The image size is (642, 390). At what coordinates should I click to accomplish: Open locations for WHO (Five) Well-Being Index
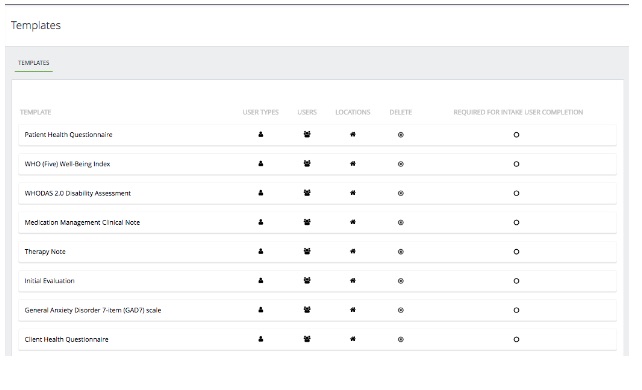(x=353, y=163)
